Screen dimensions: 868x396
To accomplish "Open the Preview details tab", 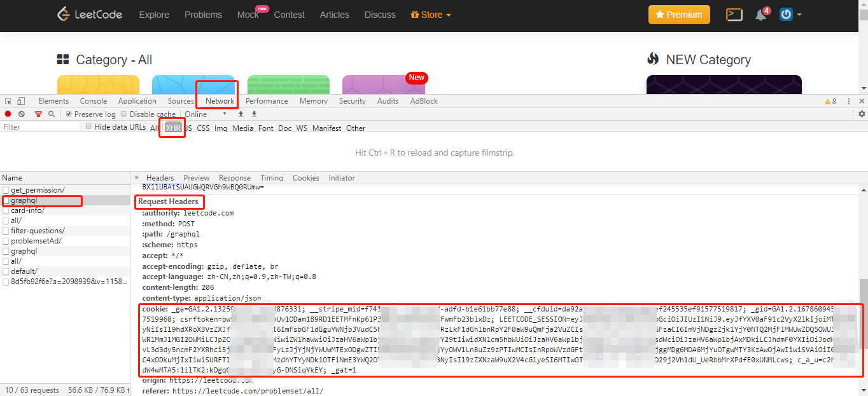I will point(197,178).
